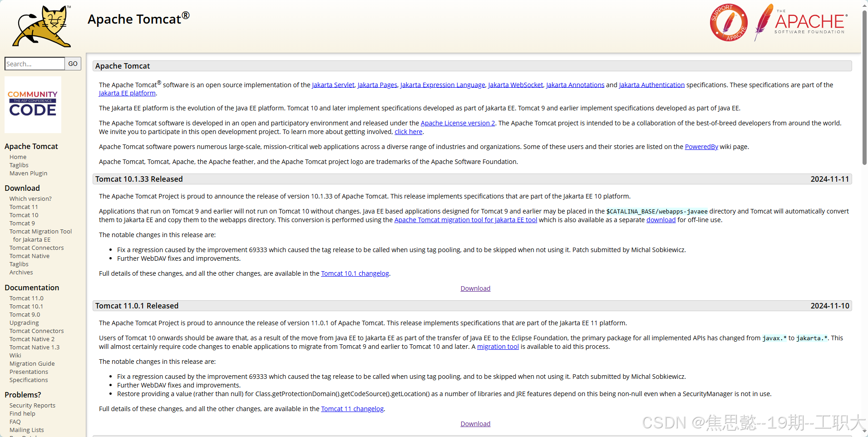This screenshot has height=437, width=868.
Task: Open the Maven Plugin sidebar link
Action: coord(28,173)
